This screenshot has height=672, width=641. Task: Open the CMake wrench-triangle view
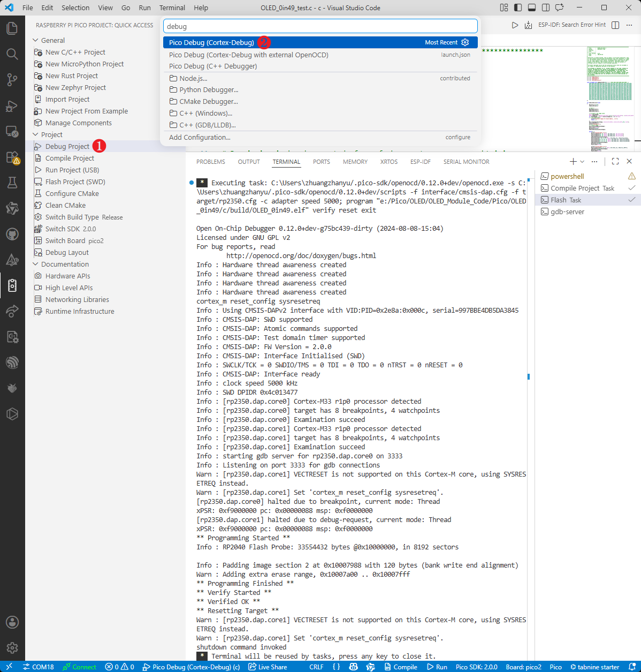[12, 260]
